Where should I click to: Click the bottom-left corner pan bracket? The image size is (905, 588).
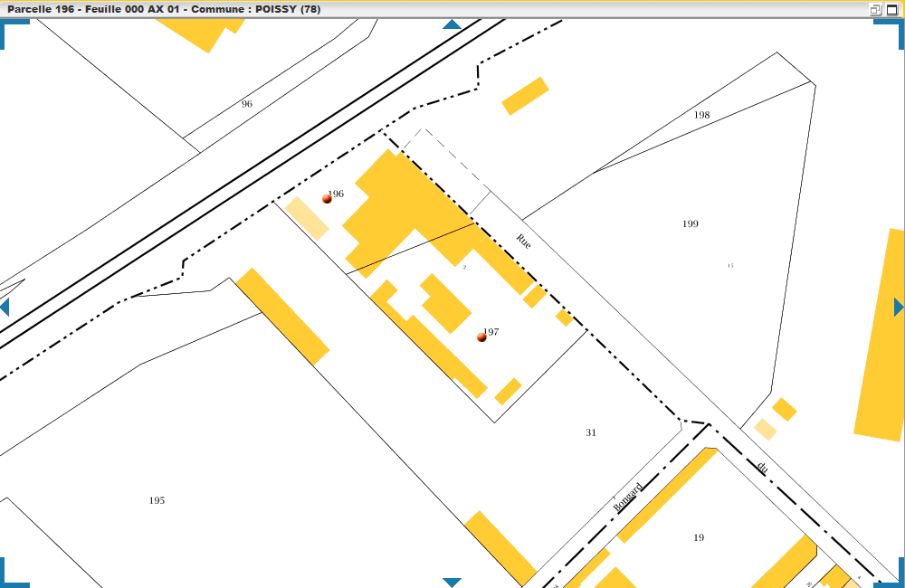pyautogui.click(x=11, y=576)
